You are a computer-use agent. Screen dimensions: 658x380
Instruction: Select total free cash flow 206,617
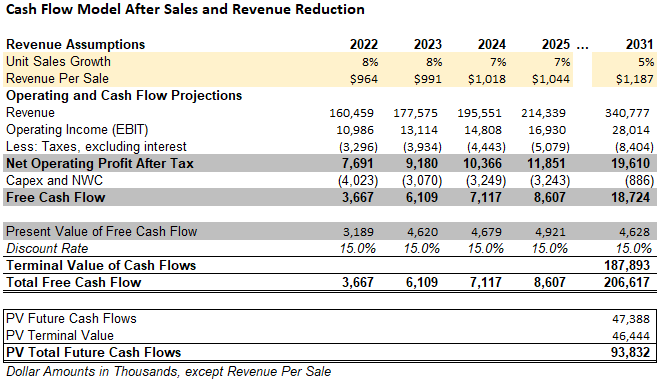point(627,282)
